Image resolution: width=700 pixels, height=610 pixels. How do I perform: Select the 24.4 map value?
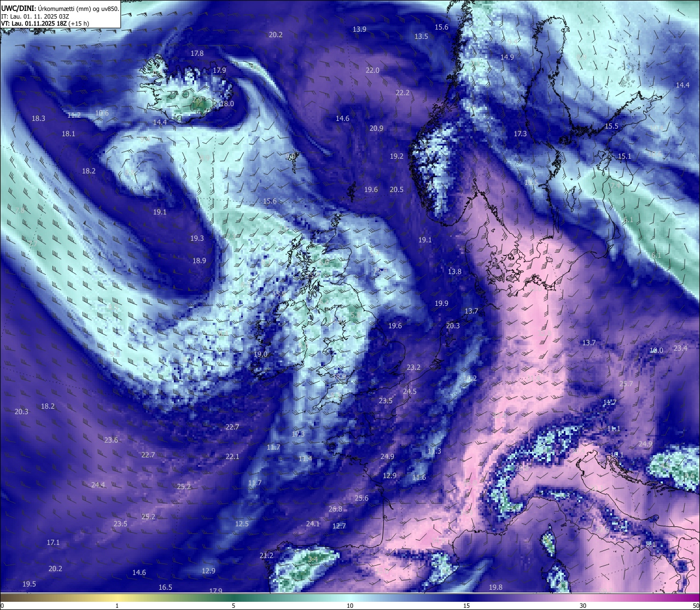(98, 485)
